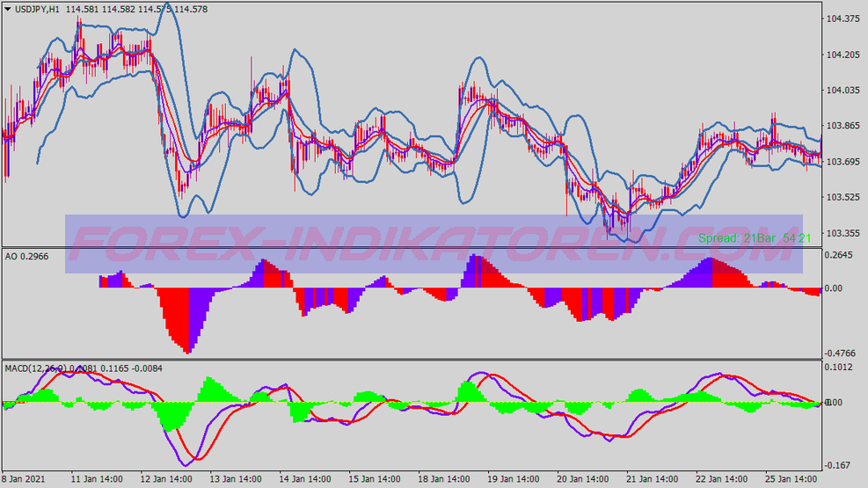Click the 104.375 price level on axis
Image resolution: width=868 pixels, height=488 pixels.
(x=844, y=19)
